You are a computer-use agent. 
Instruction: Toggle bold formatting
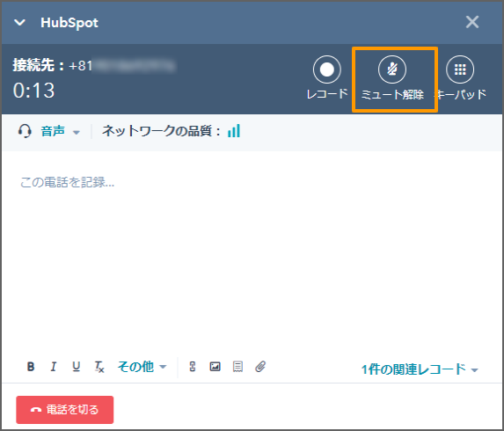[x=31, y=367]
